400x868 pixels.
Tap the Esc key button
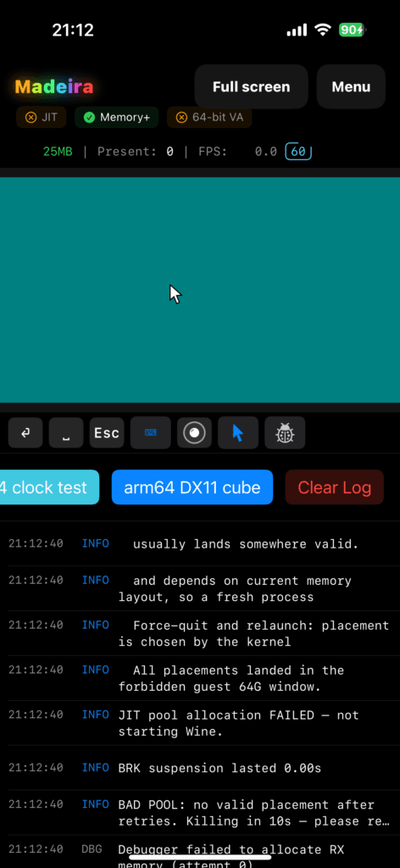pos(107,432)
